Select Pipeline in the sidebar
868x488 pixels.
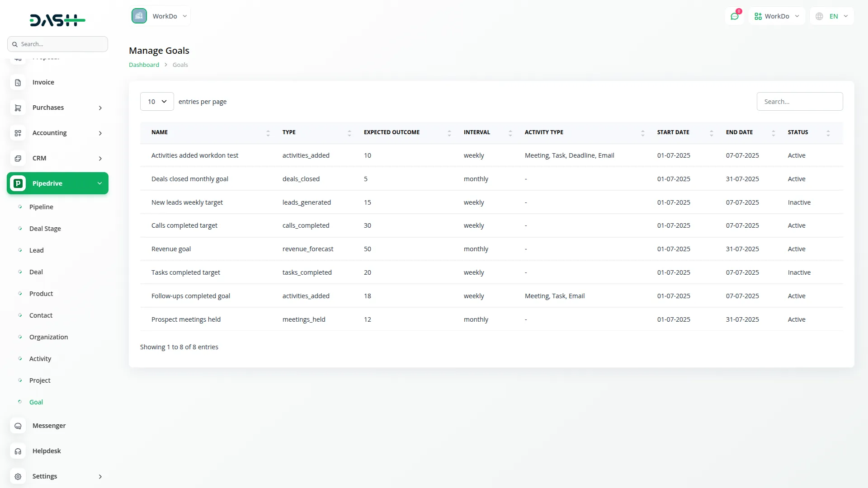(x=41, y=206)
